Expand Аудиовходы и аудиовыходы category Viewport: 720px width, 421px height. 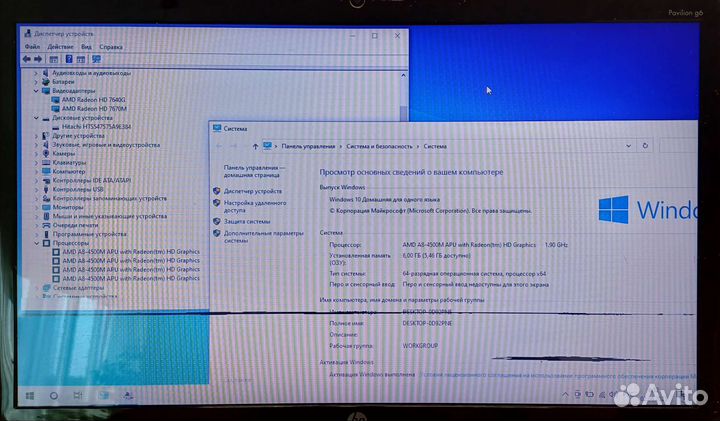pos(36,73)
